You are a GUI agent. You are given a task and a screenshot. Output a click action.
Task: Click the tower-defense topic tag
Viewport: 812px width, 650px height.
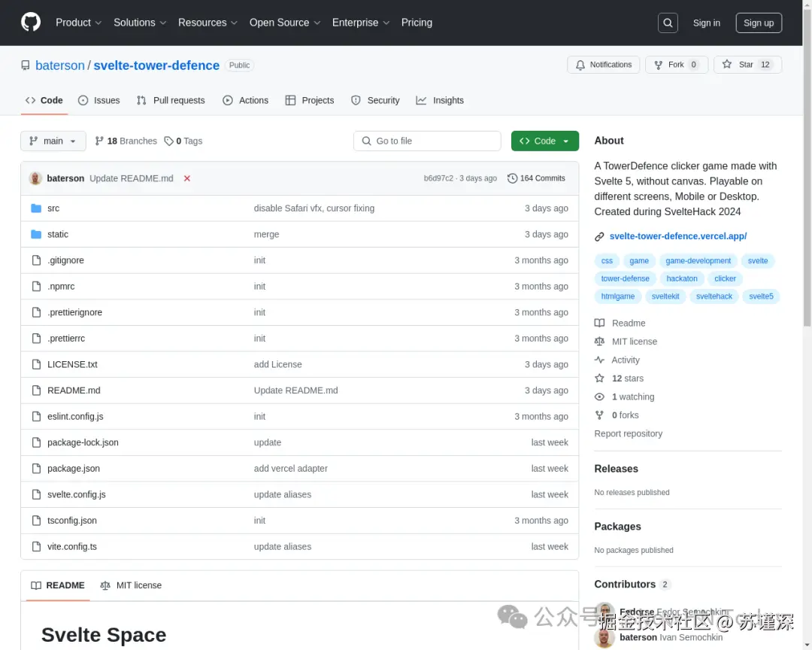pyautogui.click(x=625, y=279)
